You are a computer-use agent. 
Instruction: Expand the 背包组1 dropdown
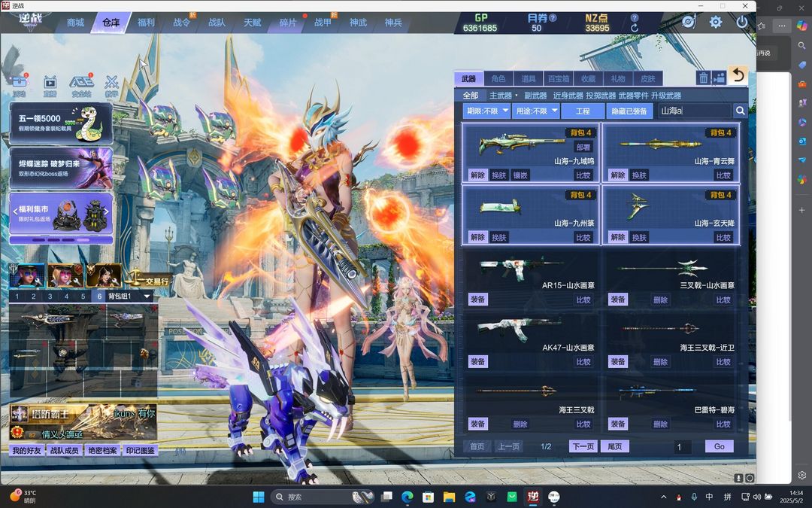click(x=147, y=297)
